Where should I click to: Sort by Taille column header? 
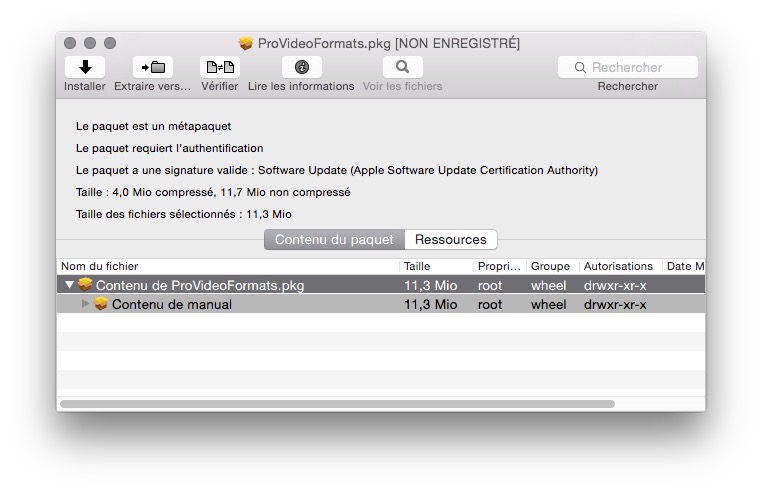(x=436, y=266)
